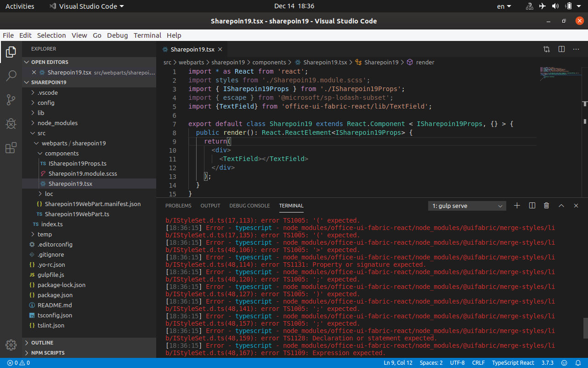This screenshot has height=368, width=588.
Task: Go to line via 'Ln 9, Col 12'
Action: pyautogui.click(x=398, y=363)
